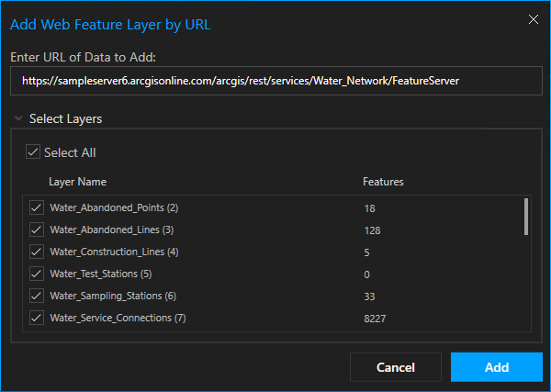Viewport: 551px width, 392px height.
Task: Click the URL input field
Action: [x=275, y=81]
